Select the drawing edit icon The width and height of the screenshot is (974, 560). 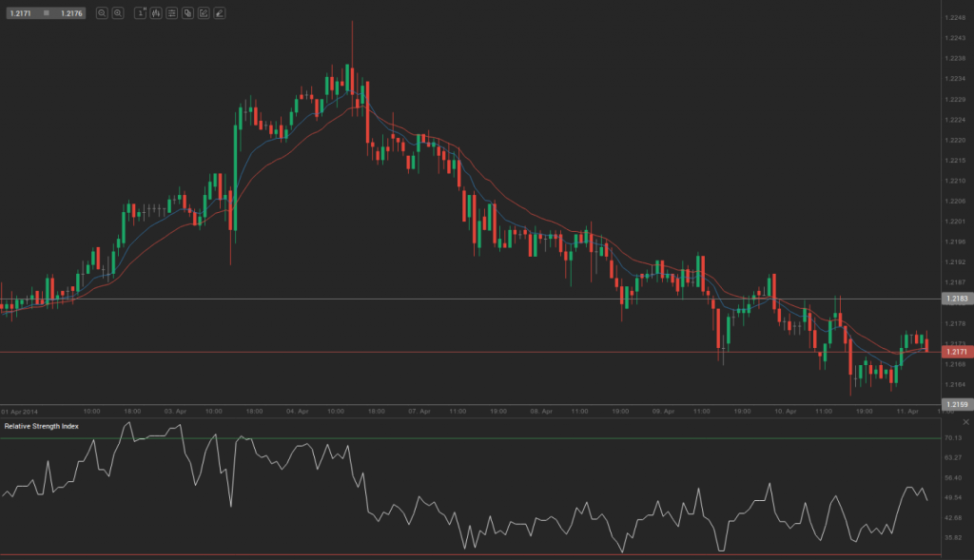pyautogui.click(x=203, y=13)
